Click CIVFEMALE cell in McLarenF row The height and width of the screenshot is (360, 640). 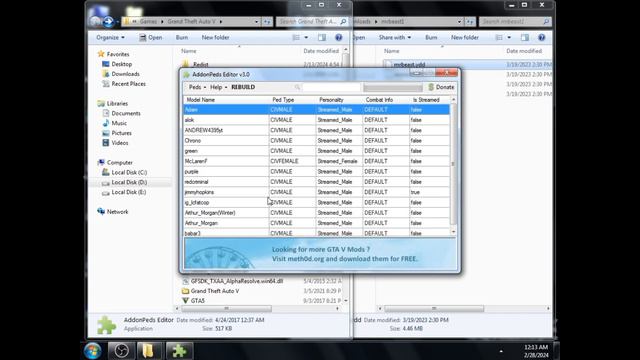[292, 161]
